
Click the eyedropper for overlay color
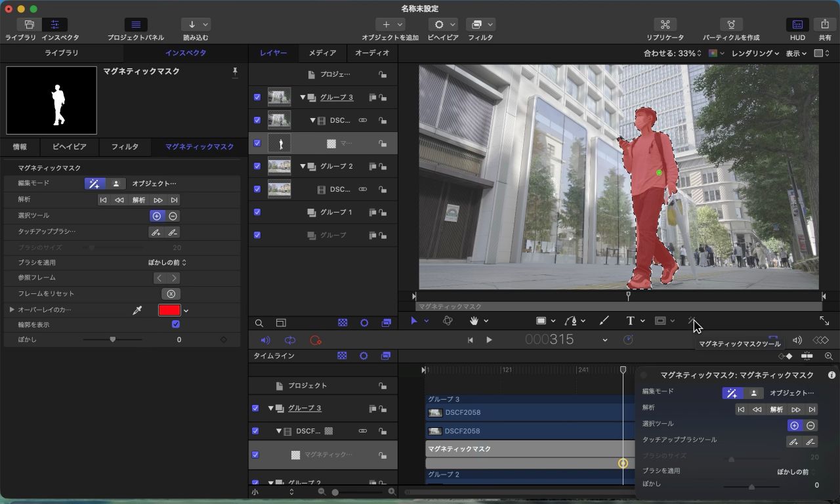pyautogui.click(x=137, y=310)
